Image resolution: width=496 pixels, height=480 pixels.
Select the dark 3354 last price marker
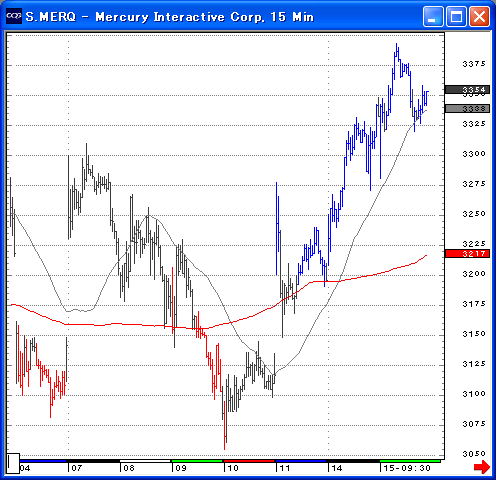[467, 89]
